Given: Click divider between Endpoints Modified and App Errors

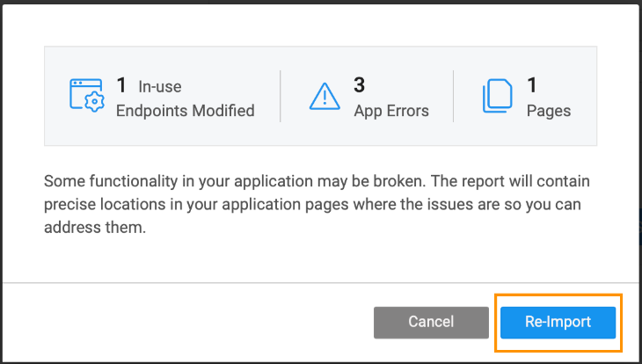Looking at the screenshot, I should (281, 96).
